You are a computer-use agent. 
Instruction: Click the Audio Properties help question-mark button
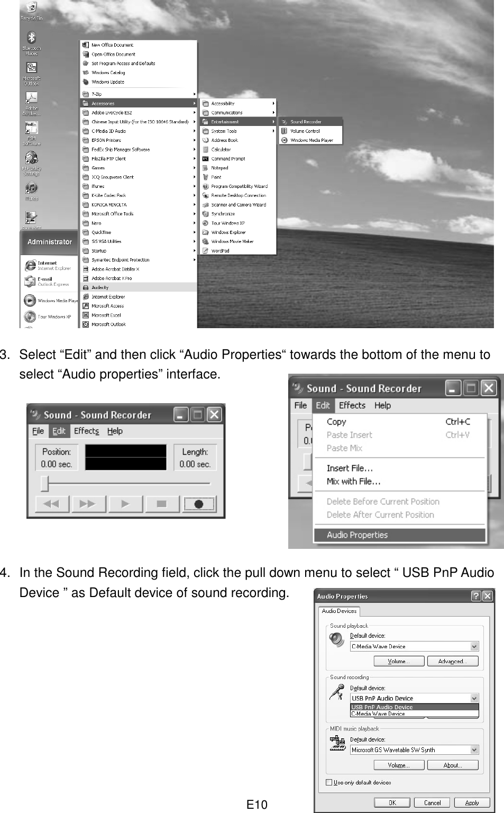tap(476, 596)
